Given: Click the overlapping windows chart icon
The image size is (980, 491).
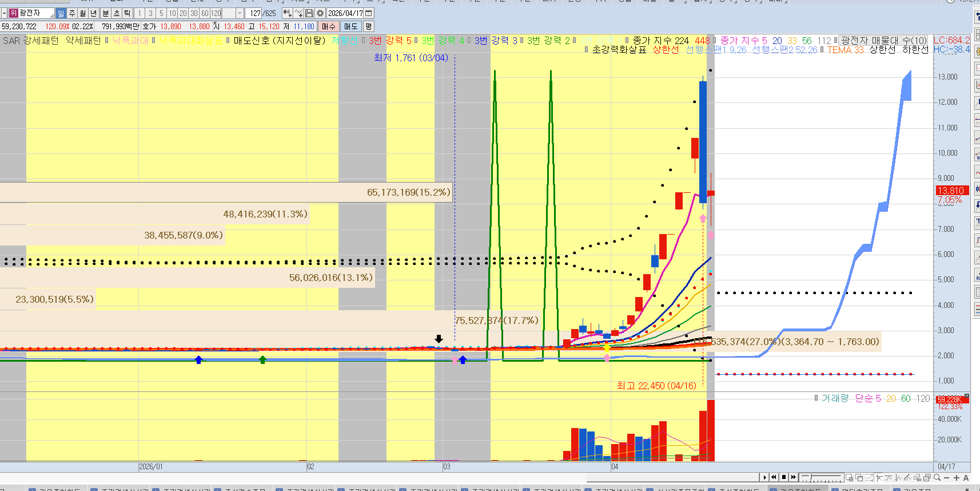Looking at the screenshot, I should coord(859,477).
